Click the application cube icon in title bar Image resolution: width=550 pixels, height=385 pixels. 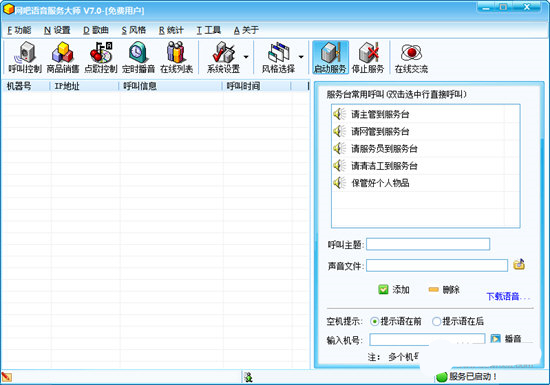(8, 9)
